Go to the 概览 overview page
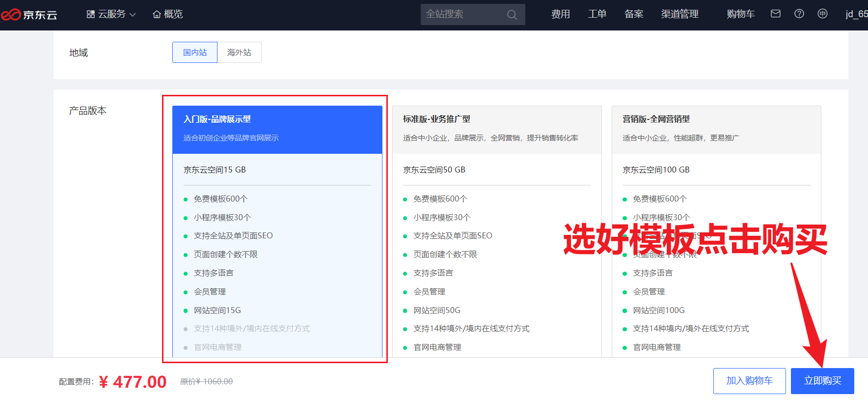The width and height of the screenshot is (868, 400). (x=168, y=14)
